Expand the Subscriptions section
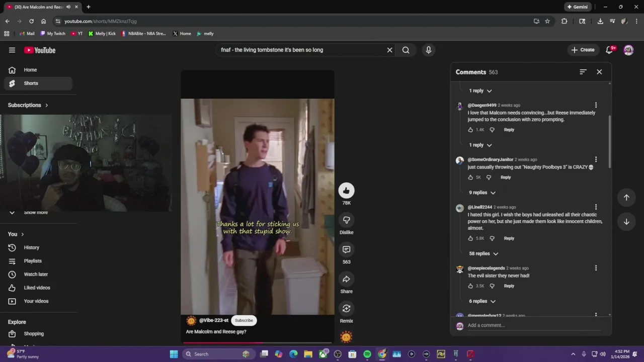 pyautogui.click(x=28, y=105)
